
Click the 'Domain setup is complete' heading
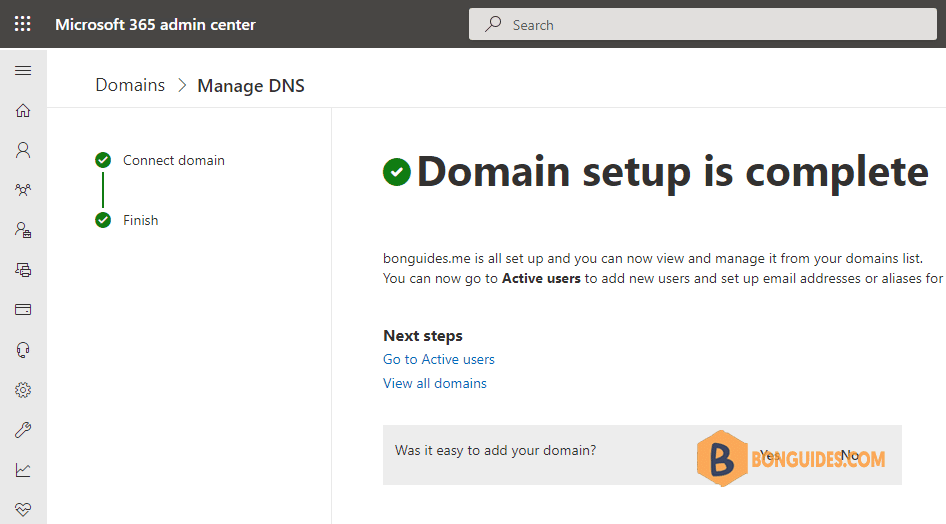tap(673, 172)
